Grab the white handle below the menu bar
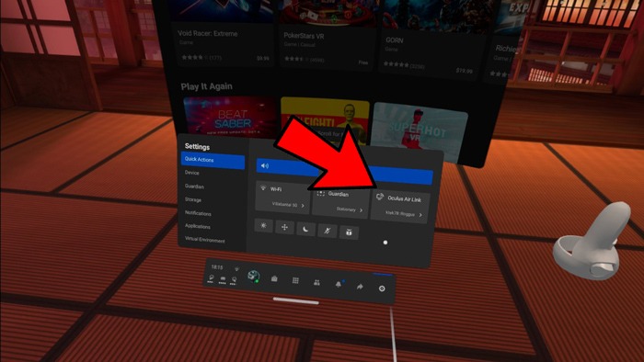Viewport: 644px width, 362px height. pos(295,301)
